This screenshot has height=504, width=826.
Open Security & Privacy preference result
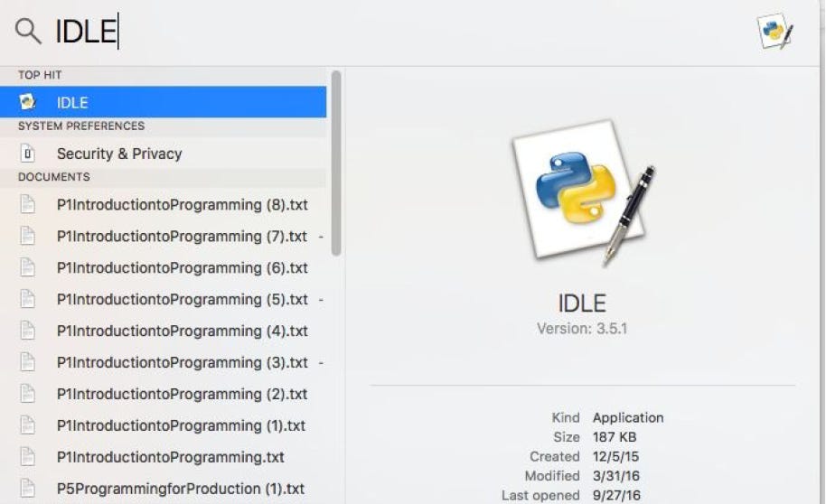click(164, 154)
